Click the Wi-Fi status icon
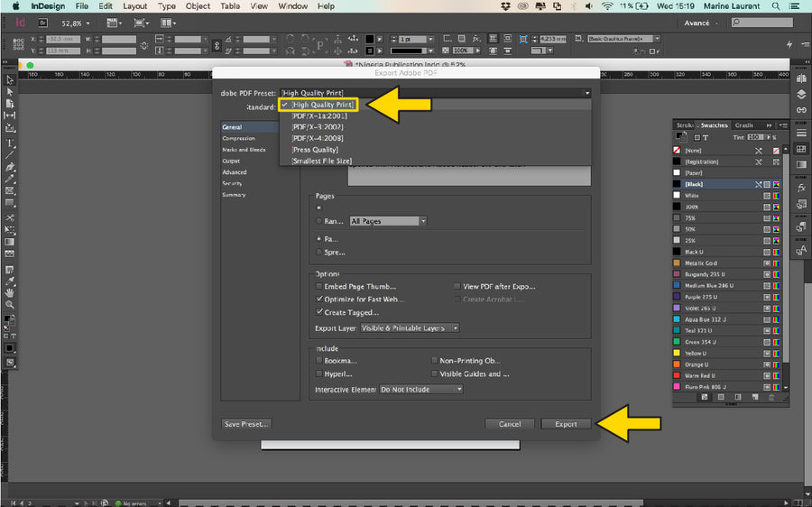This screenshot has width=812, height=507. point(607,6)
